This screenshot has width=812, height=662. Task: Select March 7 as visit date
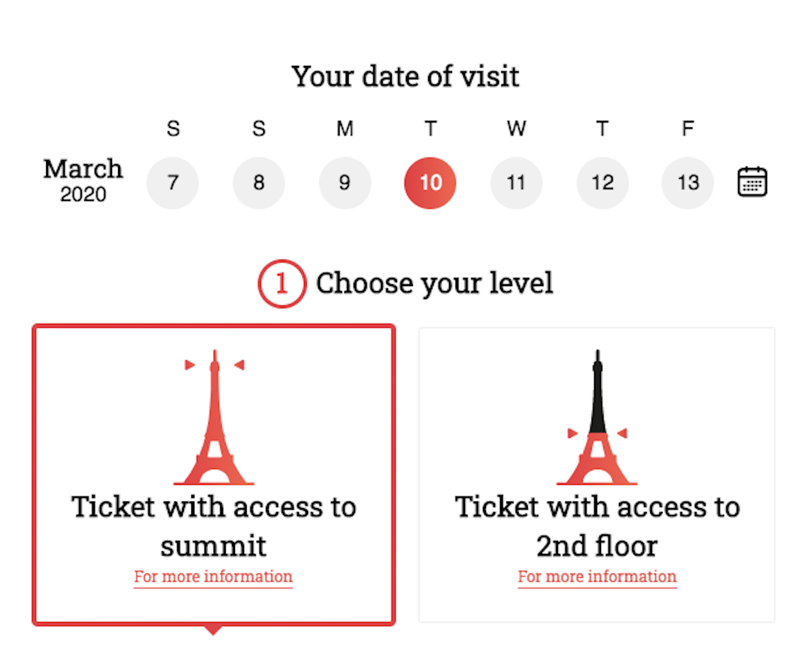(173, 182)
